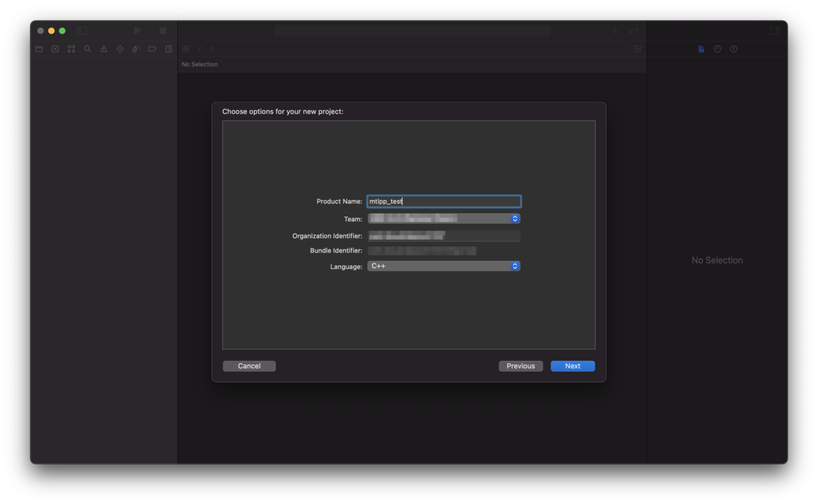Click the code review arrows icon
The image size is (818, 504).
coord(634,31)
